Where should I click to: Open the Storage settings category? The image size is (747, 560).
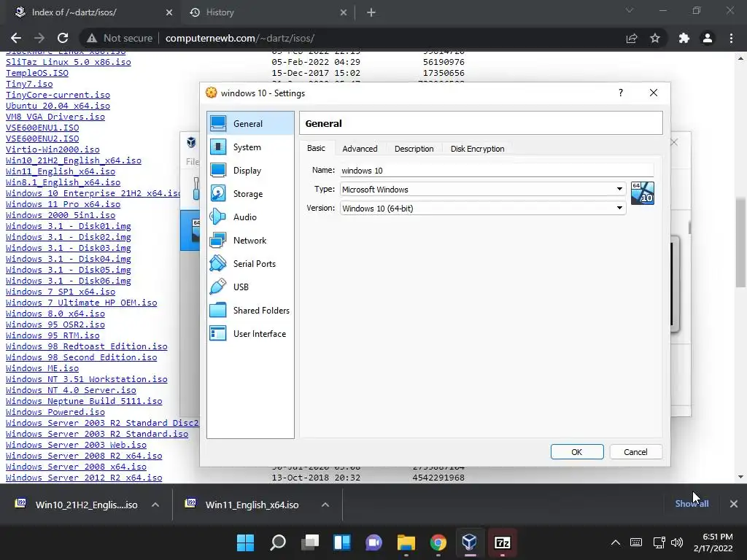(x=251, y=194)
